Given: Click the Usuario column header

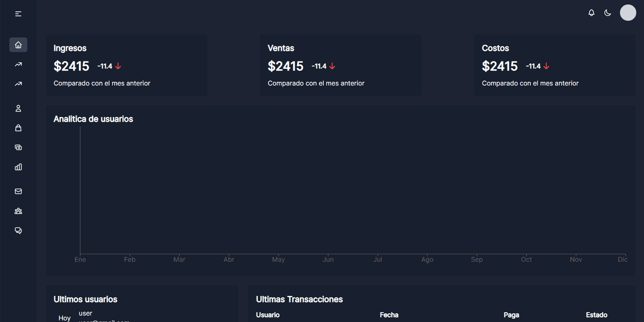Looking at the screenshot, I should pos(268,315).
